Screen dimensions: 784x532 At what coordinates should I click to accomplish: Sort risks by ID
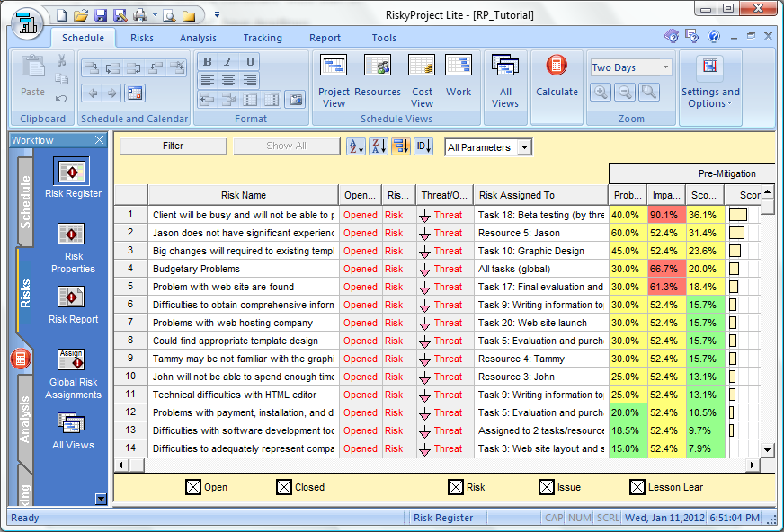423,146
